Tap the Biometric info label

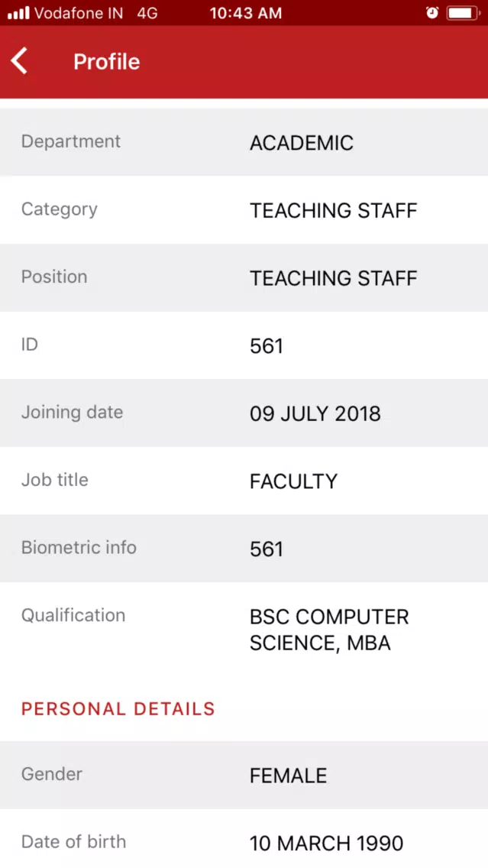79,548
